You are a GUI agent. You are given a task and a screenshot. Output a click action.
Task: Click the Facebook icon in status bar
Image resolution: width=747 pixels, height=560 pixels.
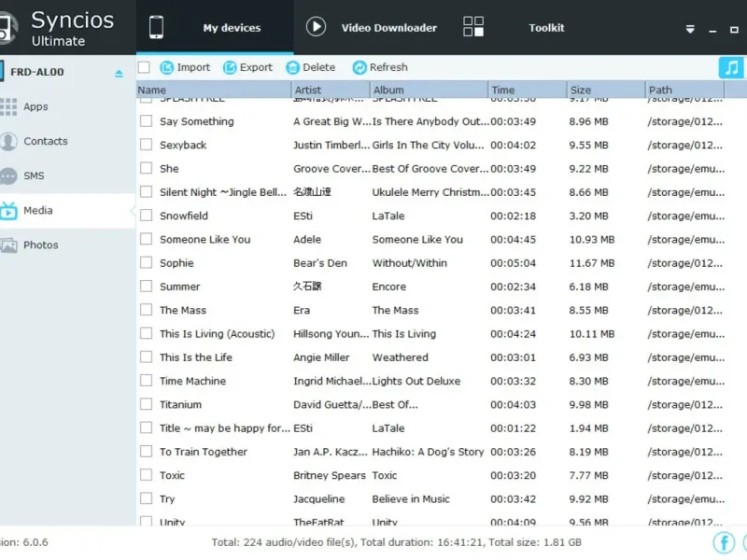click(x=725, y=542)
